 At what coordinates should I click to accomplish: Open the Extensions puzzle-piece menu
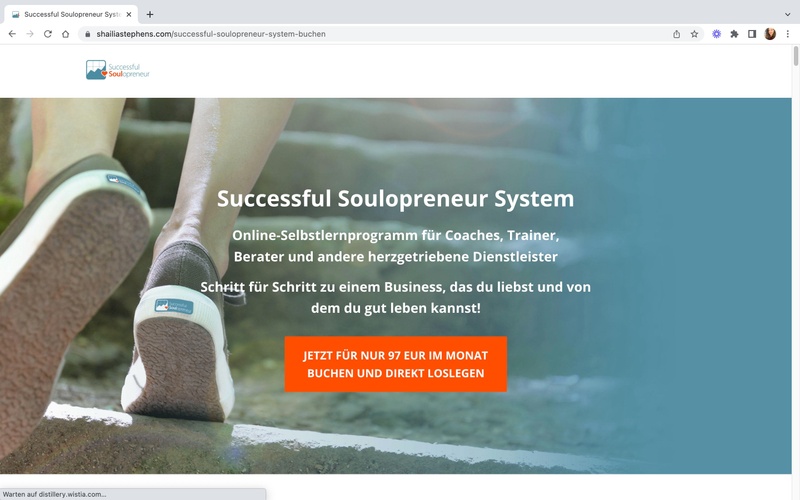(734, 34)
